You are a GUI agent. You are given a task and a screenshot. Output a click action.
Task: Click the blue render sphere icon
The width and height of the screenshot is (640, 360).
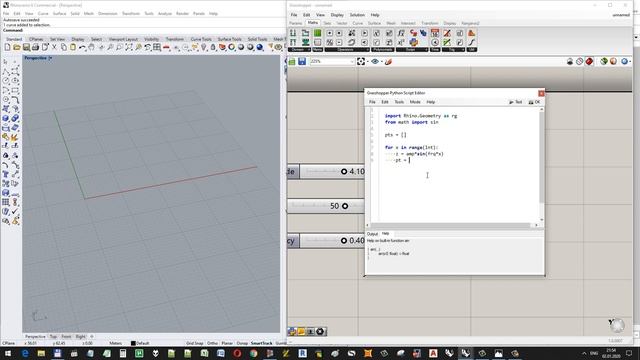(x=260, y=47)
